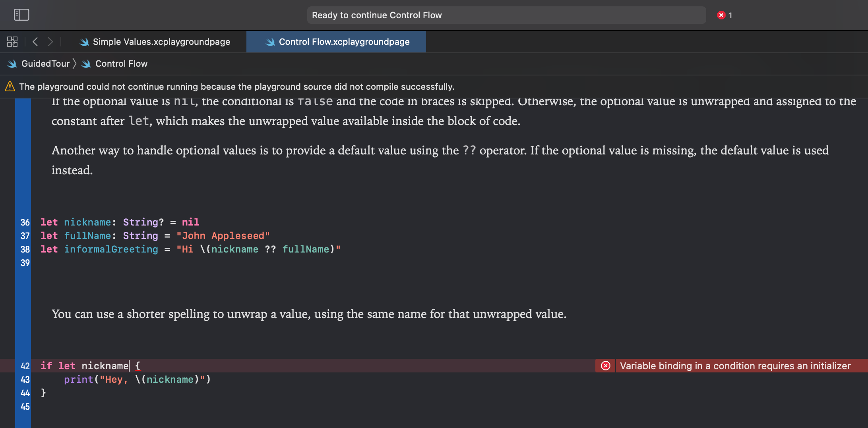Select Control Flow.xcplaygroundpage tab
The width and height of the screenshot is (868, 428).
pos(336,42)
